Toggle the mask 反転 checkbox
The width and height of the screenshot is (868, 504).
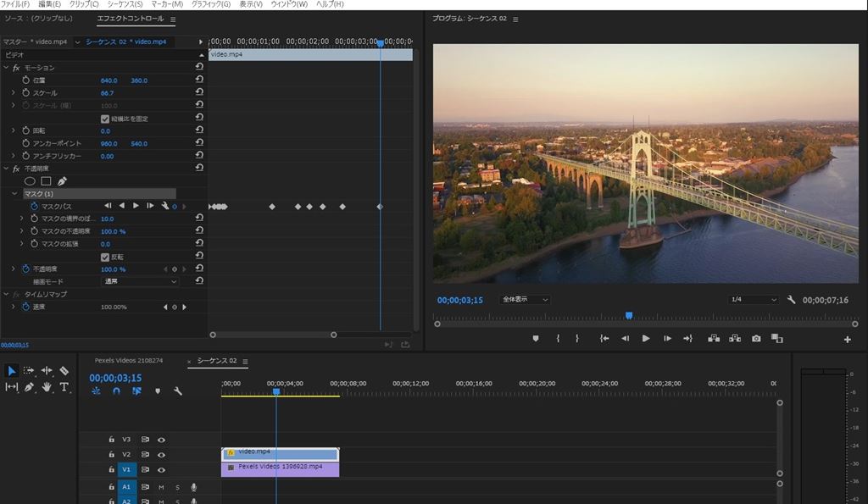point(105,257)
